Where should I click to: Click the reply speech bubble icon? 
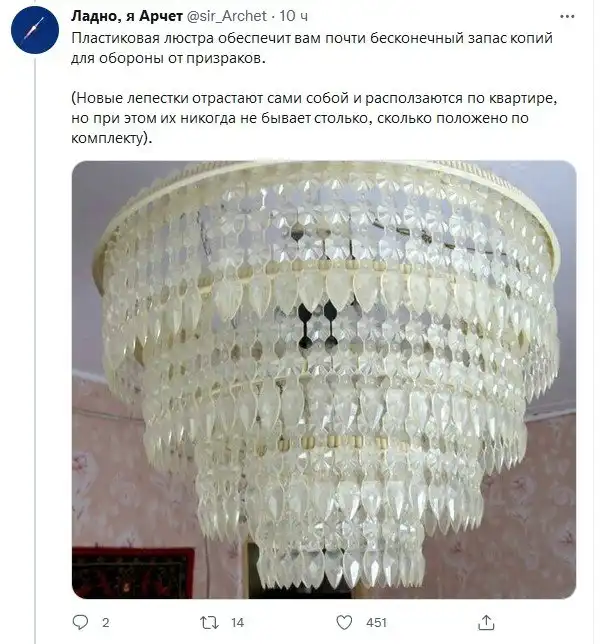[x=80, y=623]
